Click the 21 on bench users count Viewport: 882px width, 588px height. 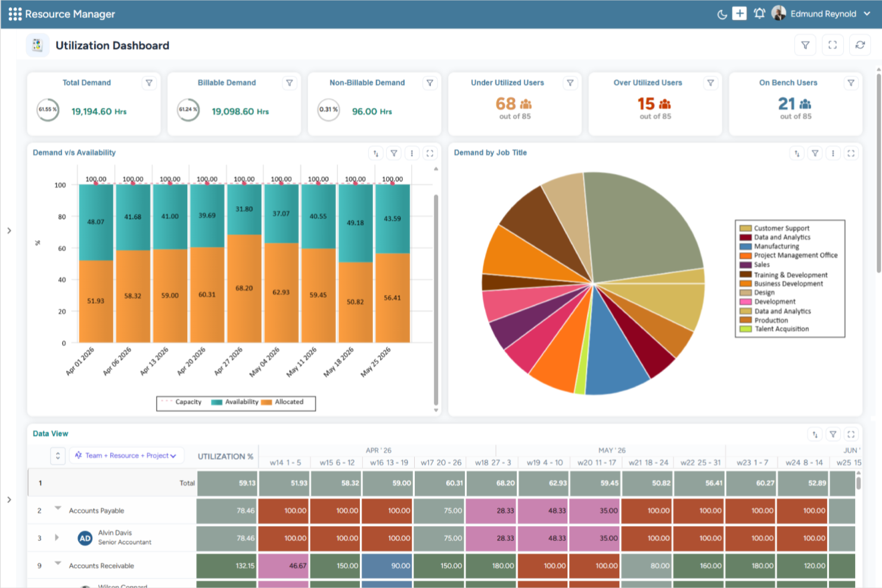pos(787,104)
